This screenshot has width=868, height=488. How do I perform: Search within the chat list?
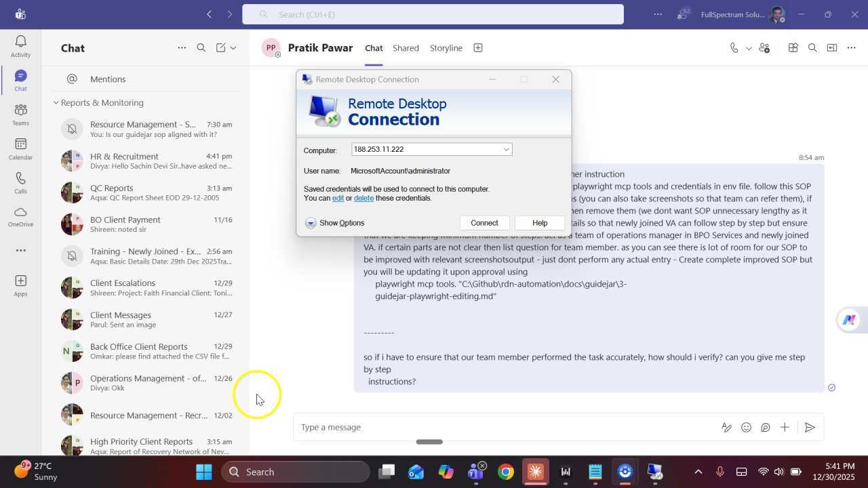pos(201,48)
